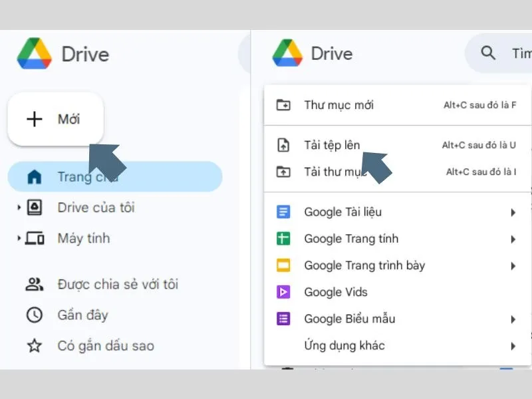Screen dimensions: 532x399
Task: Click shortcut text Alt+C sau đó là U
Action: click(479, 145)
